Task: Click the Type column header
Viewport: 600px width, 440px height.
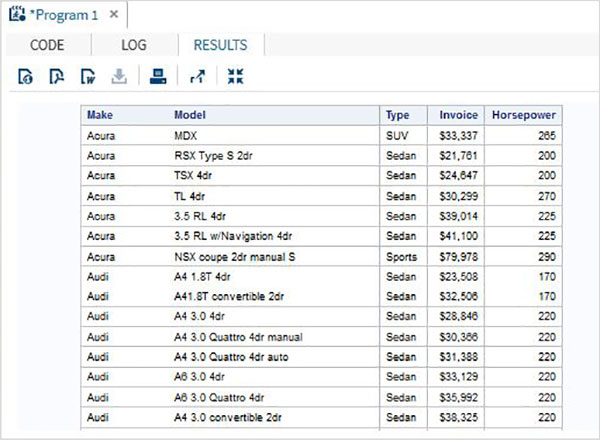Action: 397,115
